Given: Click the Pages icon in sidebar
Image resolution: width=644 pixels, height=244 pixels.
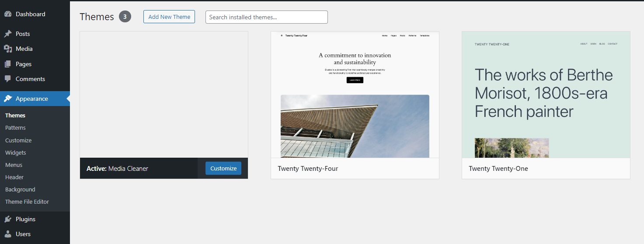Looking at the screenshot, I should pos(8,64).
